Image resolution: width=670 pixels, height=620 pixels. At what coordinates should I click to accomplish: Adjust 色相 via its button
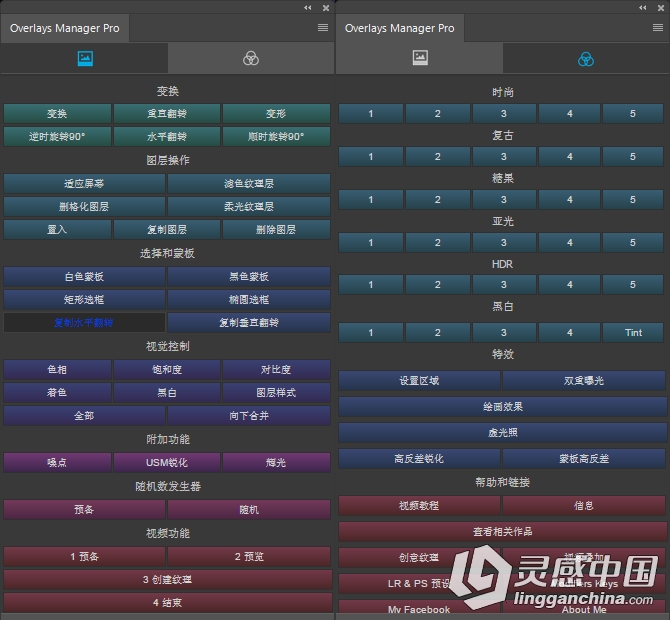coord(57,370)
